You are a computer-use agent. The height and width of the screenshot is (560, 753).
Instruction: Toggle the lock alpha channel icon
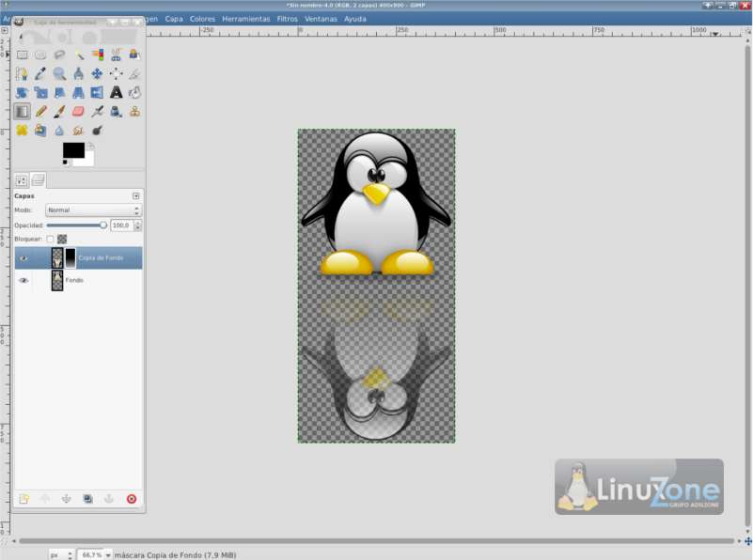click(62, 239)
